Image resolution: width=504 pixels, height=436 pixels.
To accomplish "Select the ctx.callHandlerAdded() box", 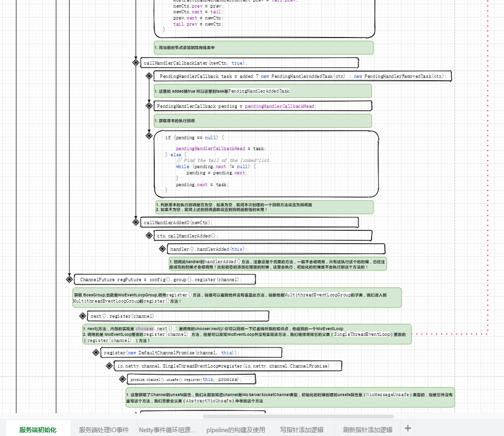I will click(263, 236).
